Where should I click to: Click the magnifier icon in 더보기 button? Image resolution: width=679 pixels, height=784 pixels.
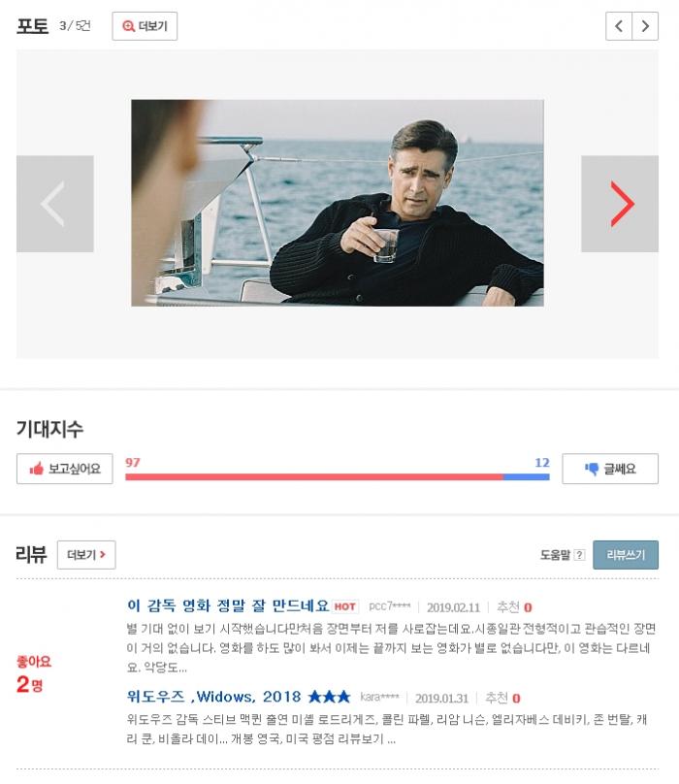(128, 26)
